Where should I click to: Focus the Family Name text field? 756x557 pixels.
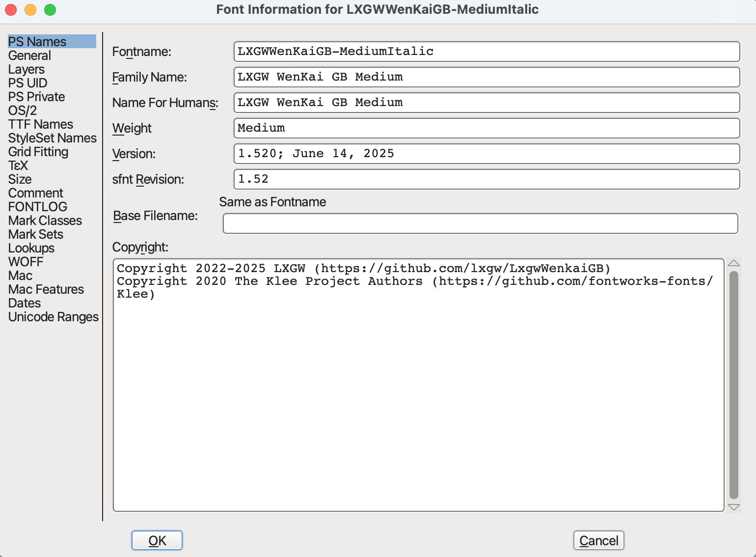coord(486,77)
